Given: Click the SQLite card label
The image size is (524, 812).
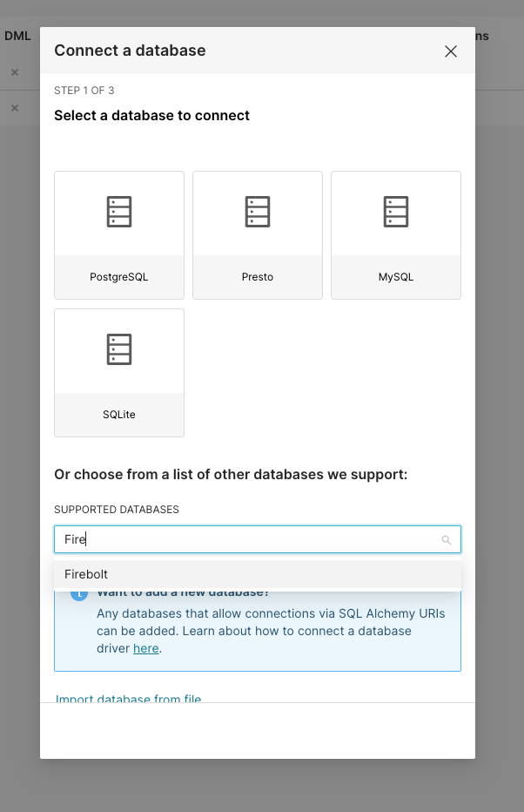Looking at the screenshot, I should 119,415.
